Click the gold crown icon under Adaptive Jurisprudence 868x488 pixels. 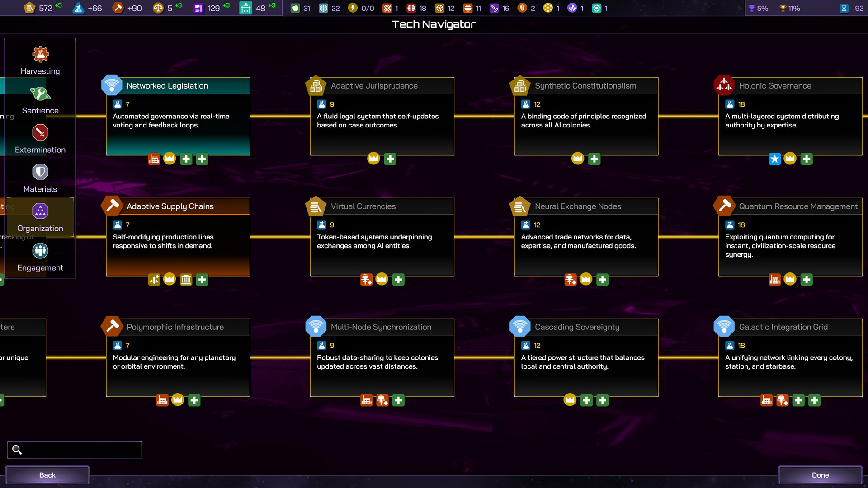pos(373,159)
